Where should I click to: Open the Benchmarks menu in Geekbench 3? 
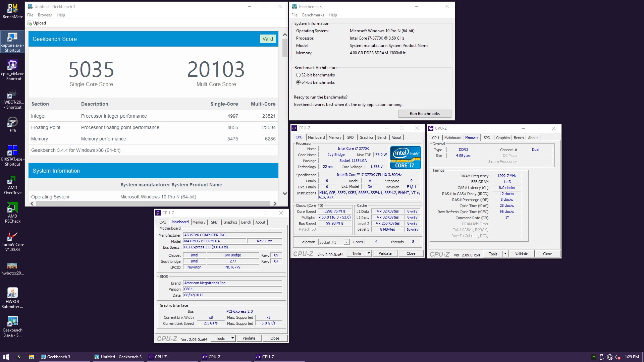pos(313,15)
